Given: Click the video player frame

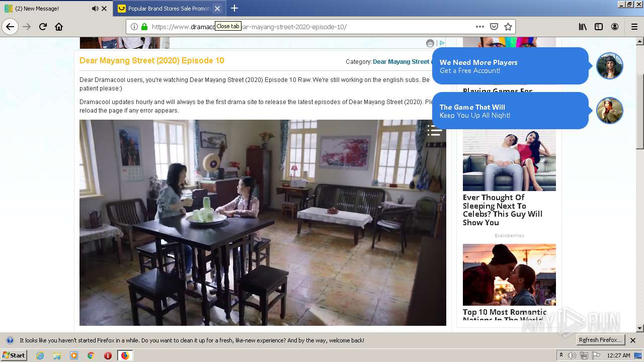Looking at the screenshot, I should (263, 222).
